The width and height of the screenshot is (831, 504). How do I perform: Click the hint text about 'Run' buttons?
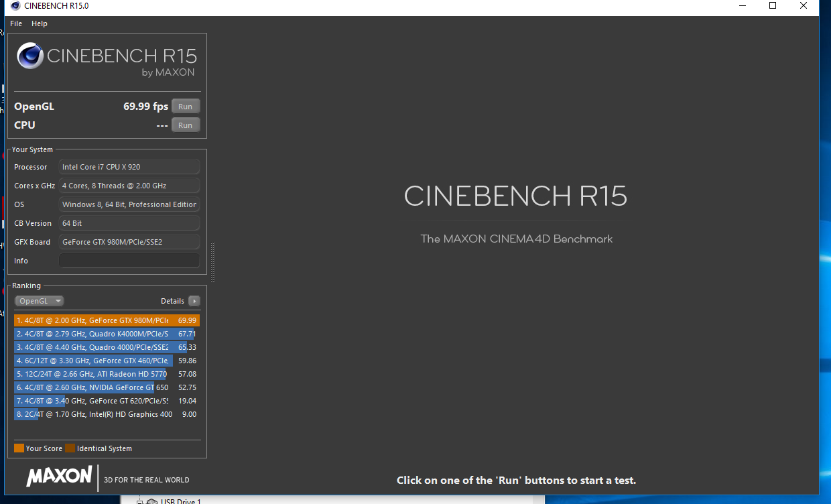tap(516, 480)
